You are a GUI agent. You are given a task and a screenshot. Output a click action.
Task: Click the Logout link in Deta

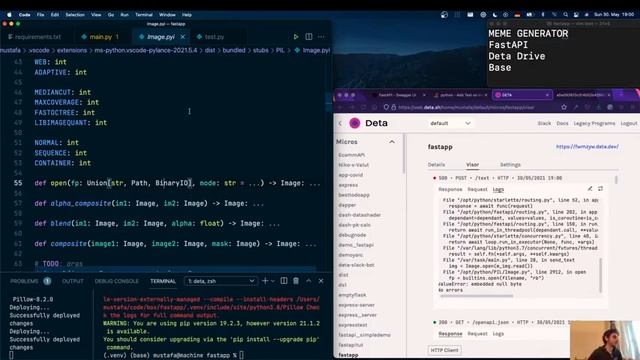click(x=629, y=123)
